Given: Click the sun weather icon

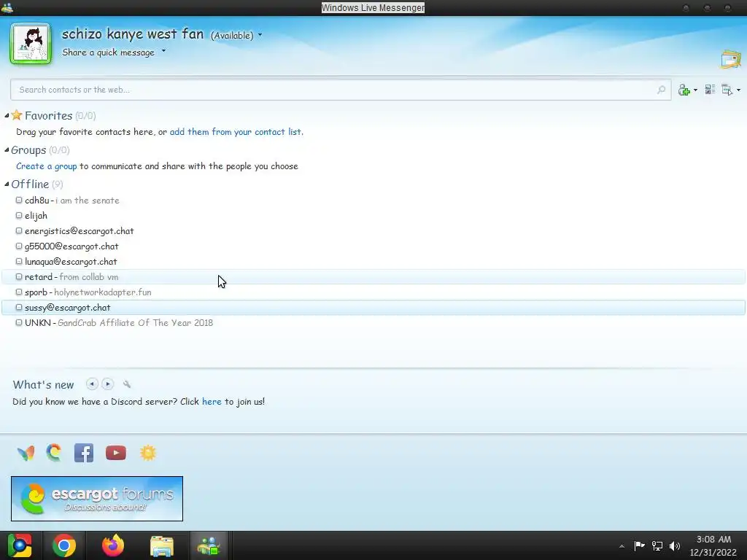Looking at the screenshot, I should tap(148, 452).
